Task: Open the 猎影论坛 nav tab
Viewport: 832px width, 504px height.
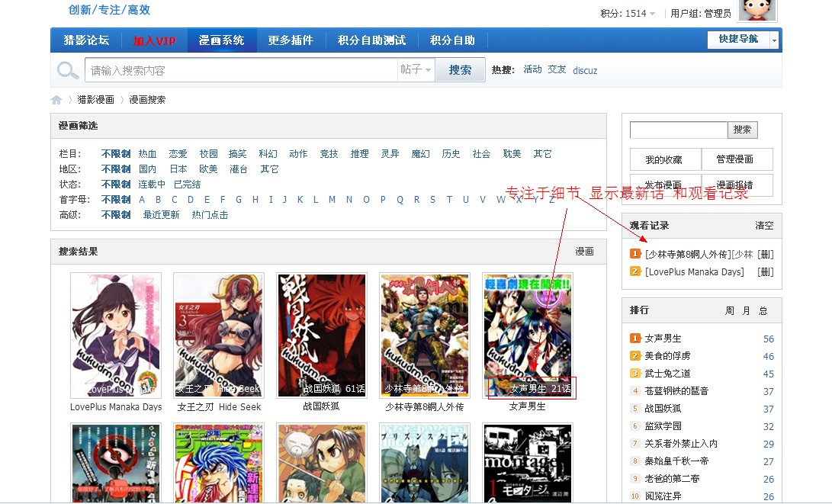Action: 86,40
